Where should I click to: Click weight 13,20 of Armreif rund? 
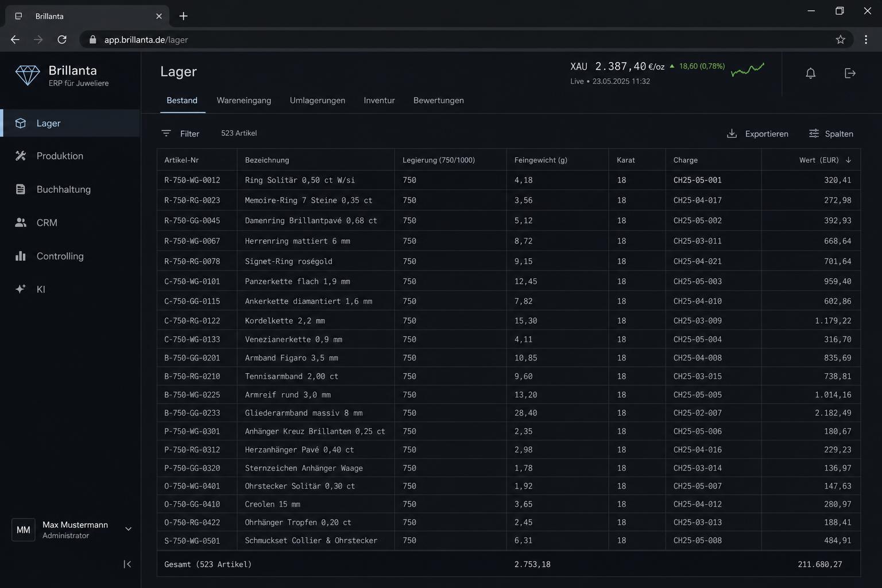pyautogui.click(x=525, y=394)
